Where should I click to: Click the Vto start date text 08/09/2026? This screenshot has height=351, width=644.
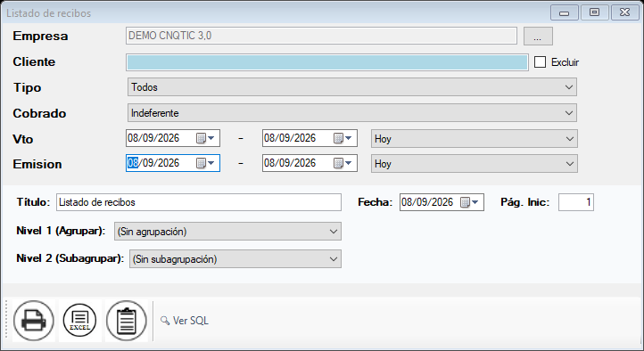point(153,138)
